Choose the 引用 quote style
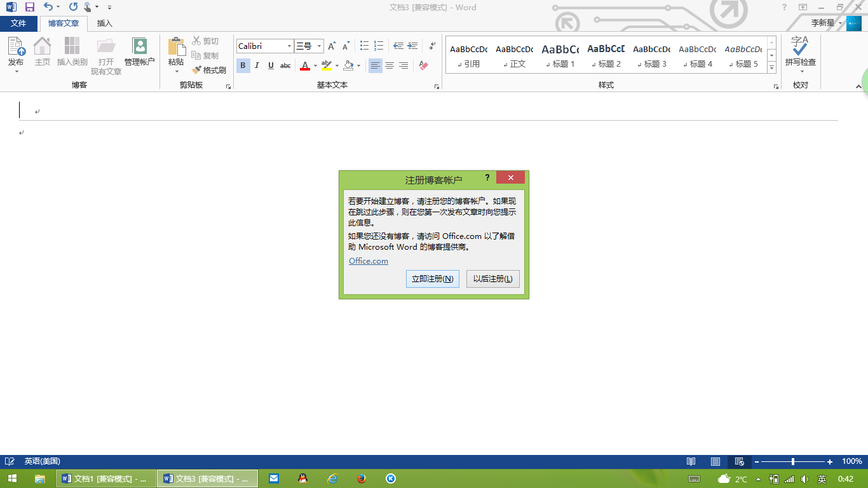This screenshot has width=868, height=488. click(x=469, y=55)
